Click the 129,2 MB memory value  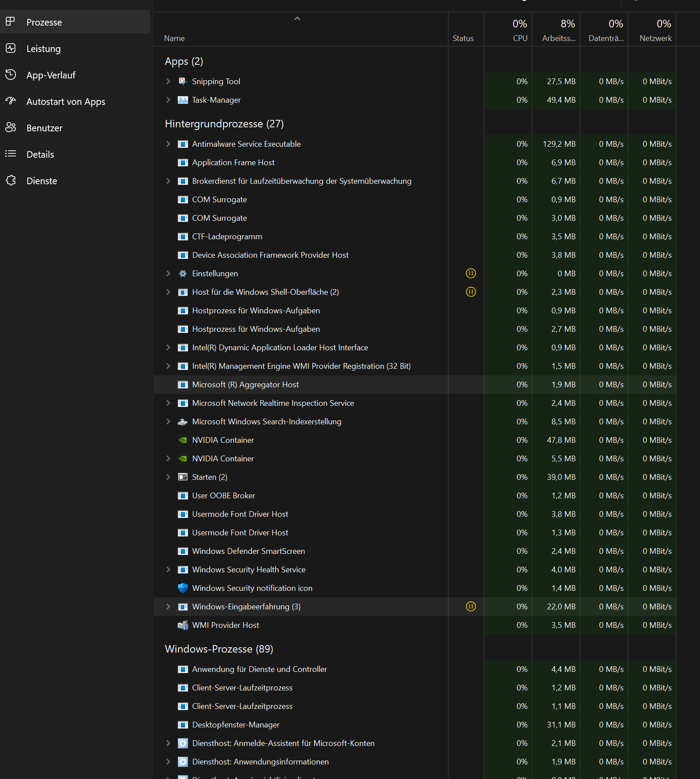(559, 144)
